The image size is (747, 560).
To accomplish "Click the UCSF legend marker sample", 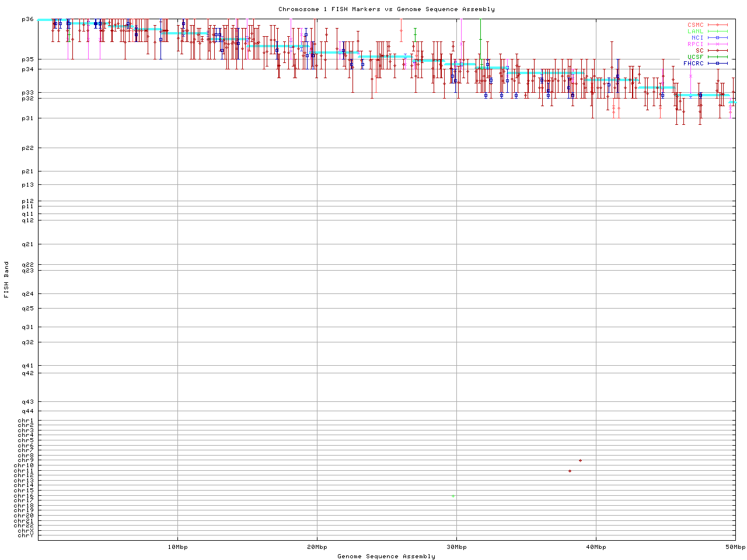I will tap(717, 57).
